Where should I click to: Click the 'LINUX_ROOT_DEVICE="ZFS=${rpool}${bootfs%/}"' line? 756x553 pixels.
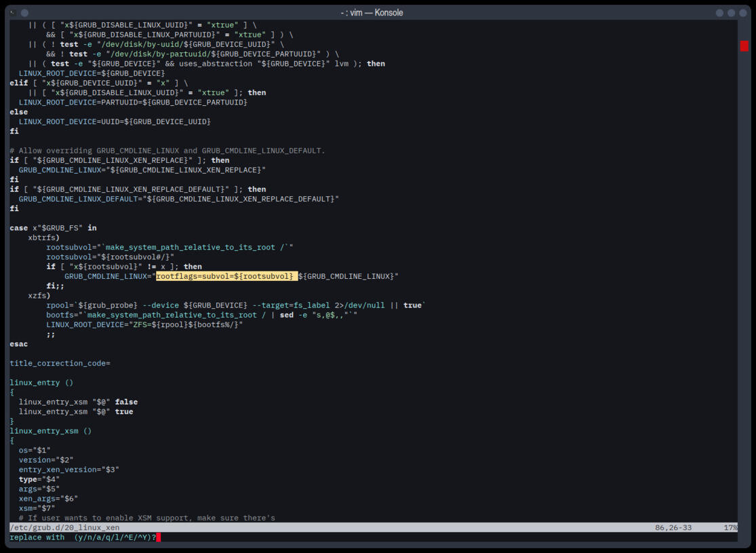coord(144,324)
